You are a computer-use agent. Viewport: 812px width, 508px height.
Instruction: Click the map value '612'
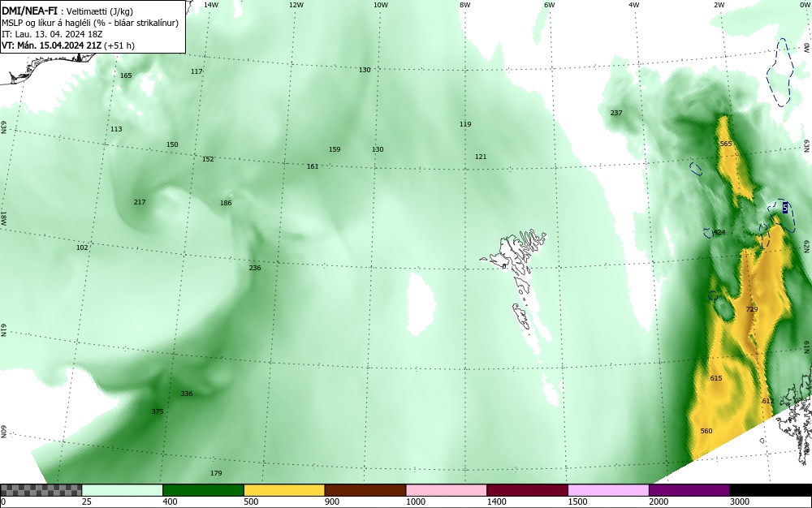coord(767,402)
